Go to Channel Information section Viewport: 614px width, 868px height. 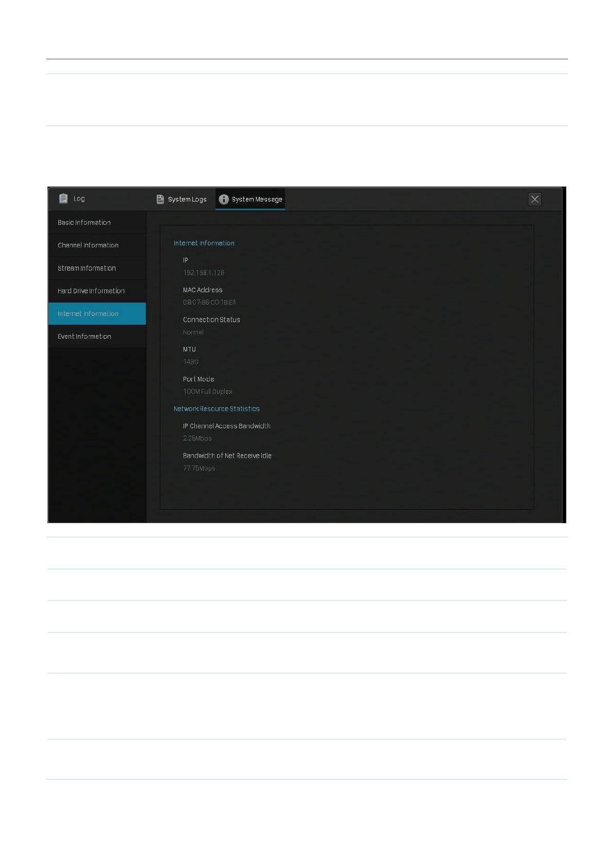click(88, 245)
